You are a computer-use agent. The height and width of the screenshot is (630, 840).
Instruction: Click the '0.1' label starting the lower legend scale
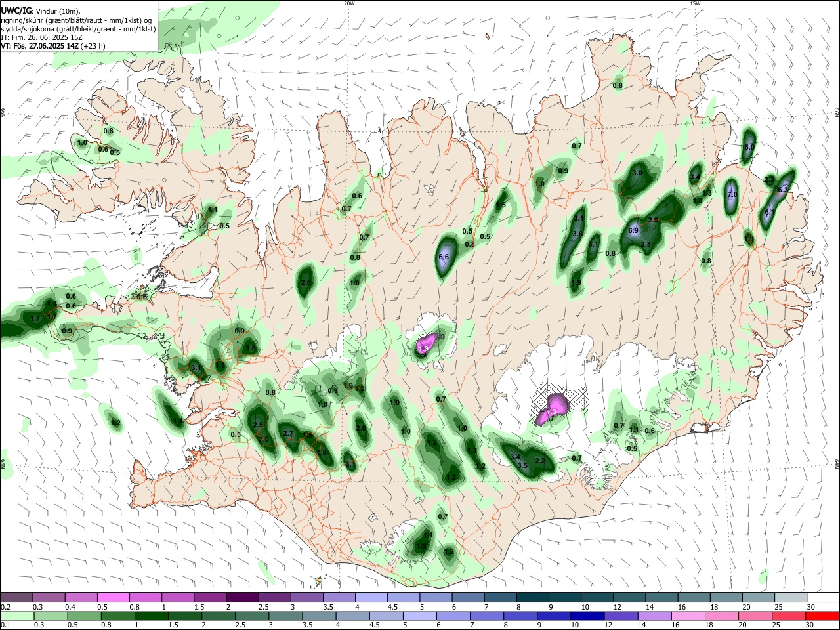pos(5,625)
